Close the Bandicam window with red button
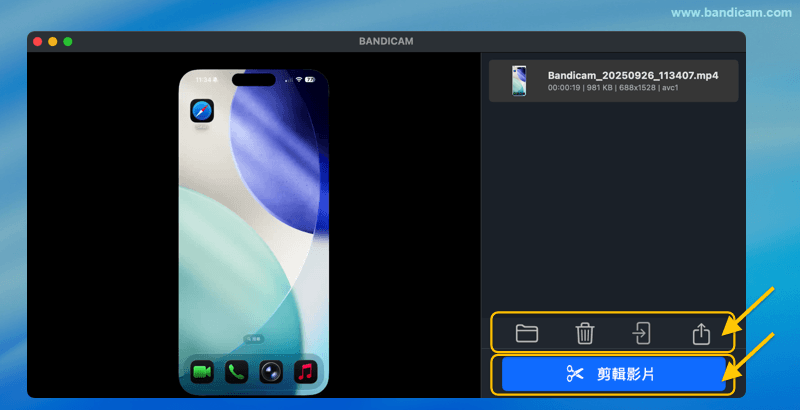This screenshot has height=410, width=800. [x=37, y=41]
